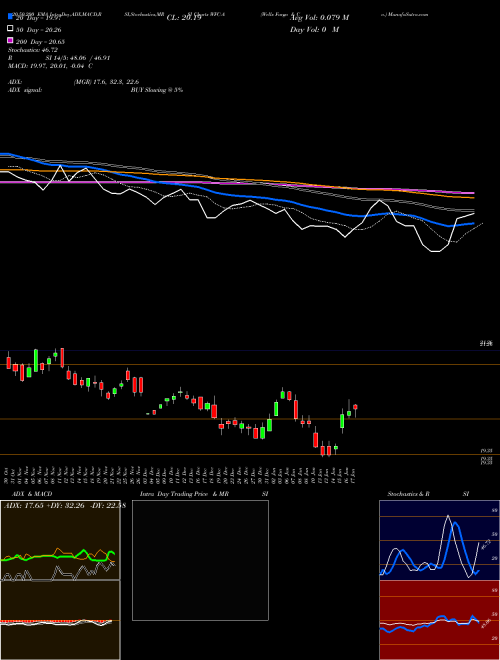Open the red RSI oscillator panel
The width and height of the screenshot is (500, 660).
tap(439, 620)
